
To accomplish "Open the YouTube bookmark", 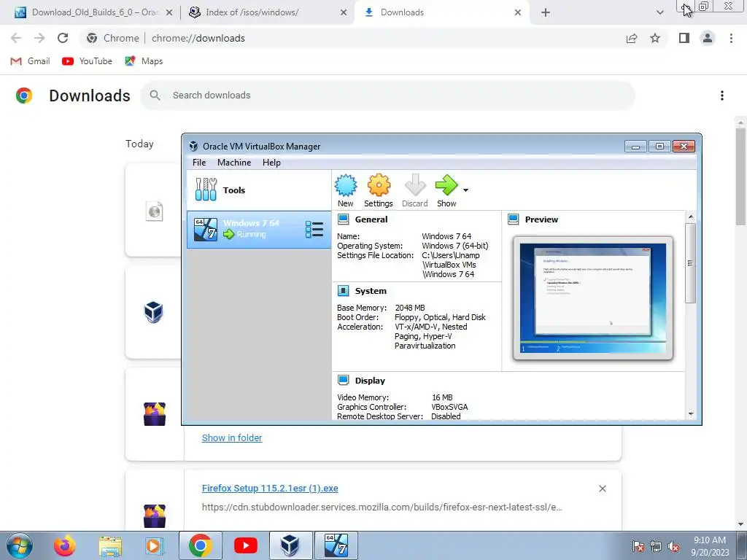I will [x=88, y=61].
